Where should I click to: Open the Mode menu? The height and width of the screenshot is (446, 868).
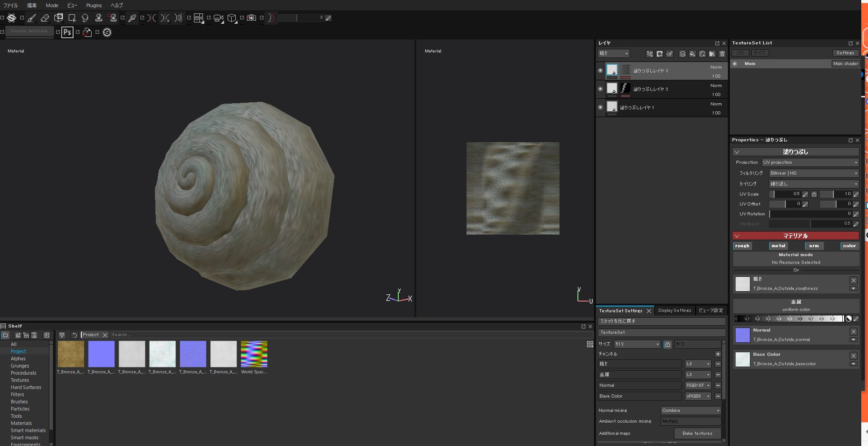pos(52,5)
